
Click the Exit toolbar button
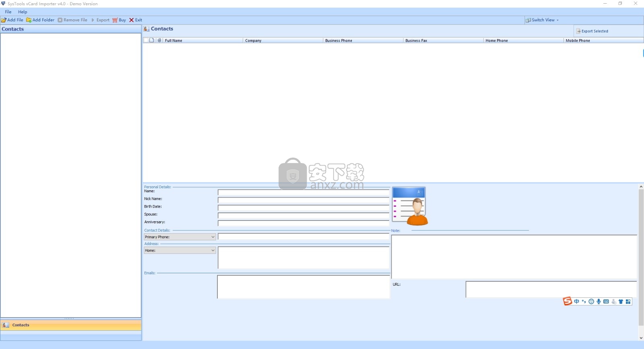136,20
